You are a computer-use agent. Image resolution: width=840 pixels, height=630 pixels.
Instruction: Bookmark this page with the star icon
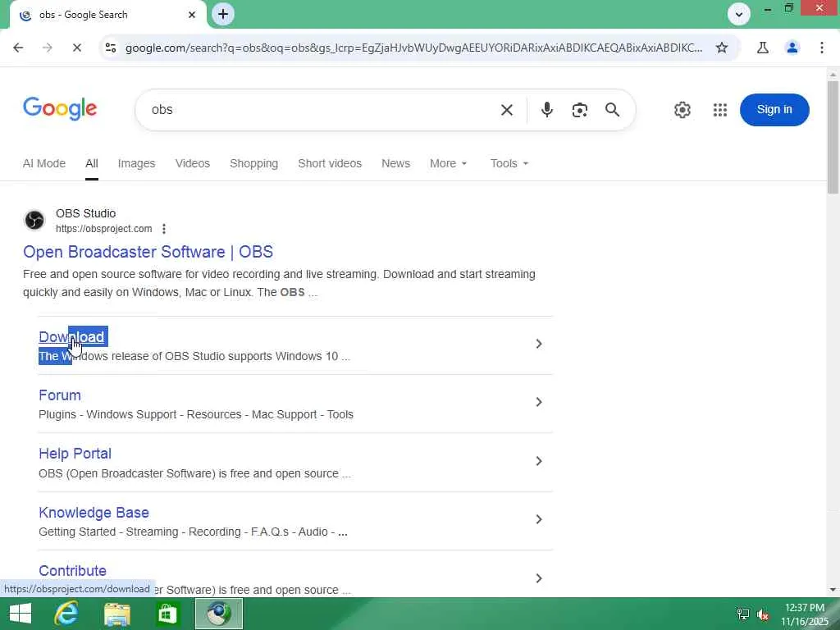(x=722, y=48)
